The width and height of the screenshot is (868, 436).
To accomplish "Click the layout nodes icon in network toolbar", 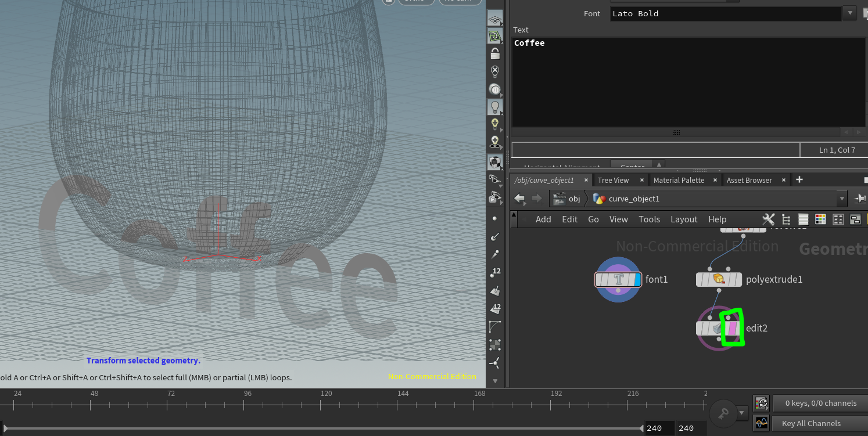I will coord(838,219).
